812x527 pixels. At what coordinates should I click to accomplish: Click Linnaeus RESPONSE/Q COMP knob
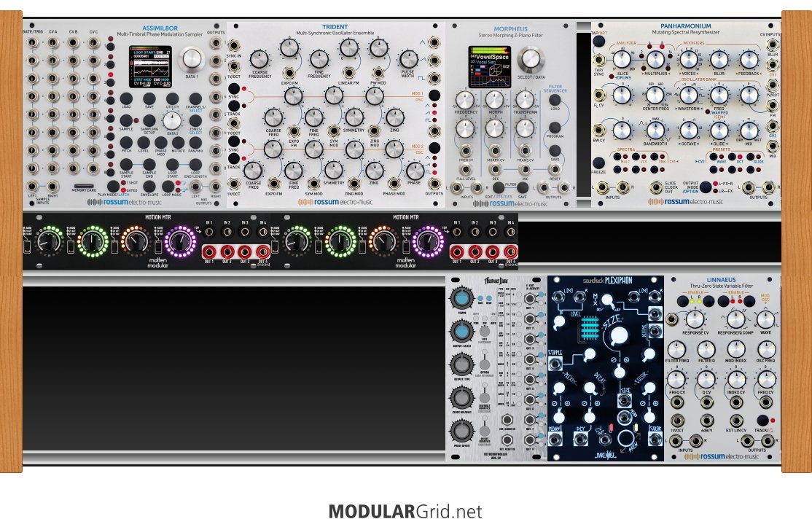[x=735, y=319]
